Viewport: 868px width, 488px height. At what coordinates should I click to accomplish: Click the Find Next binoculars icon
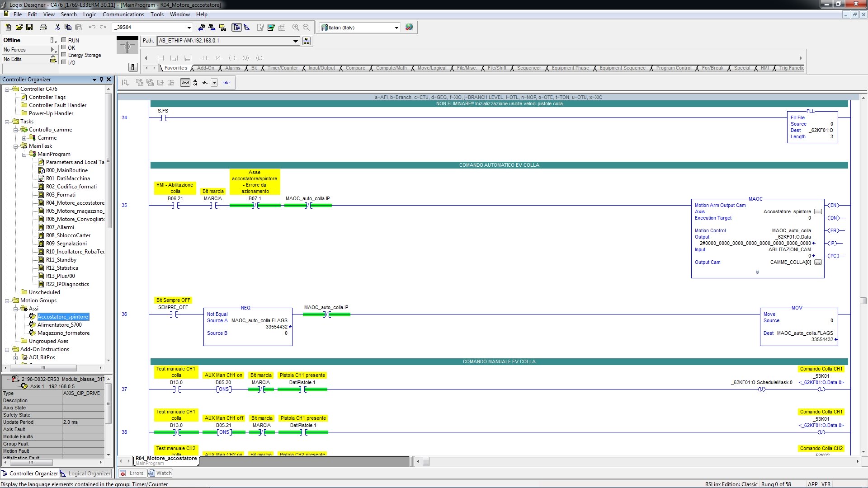pos(212,28)
